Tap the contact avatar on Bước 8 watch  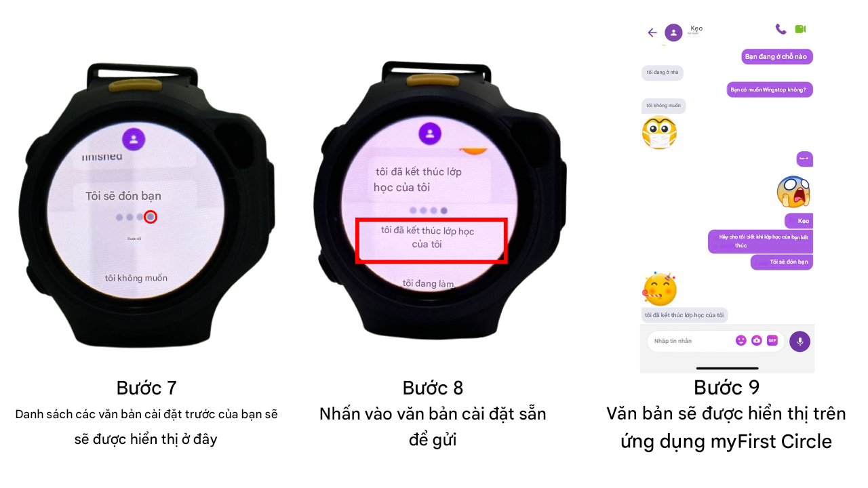tap(430, 134)
